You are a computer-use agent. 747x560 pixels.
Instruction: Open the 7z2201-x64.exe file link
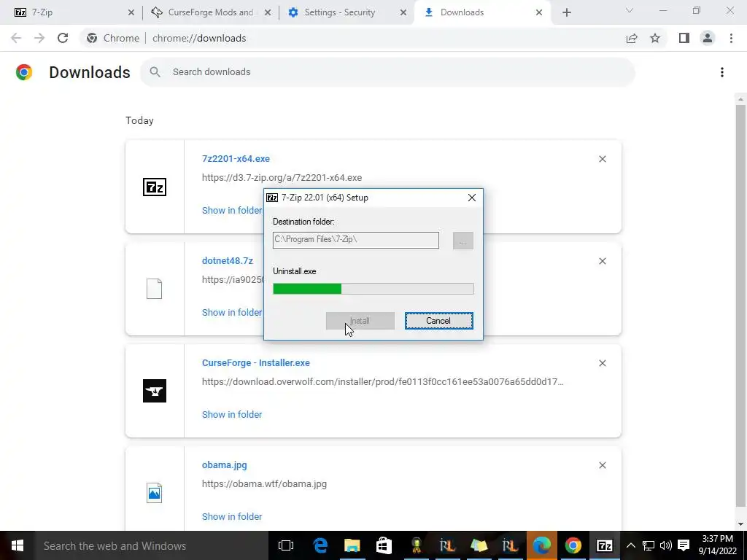pyautogui.click(x=236, y=158)
